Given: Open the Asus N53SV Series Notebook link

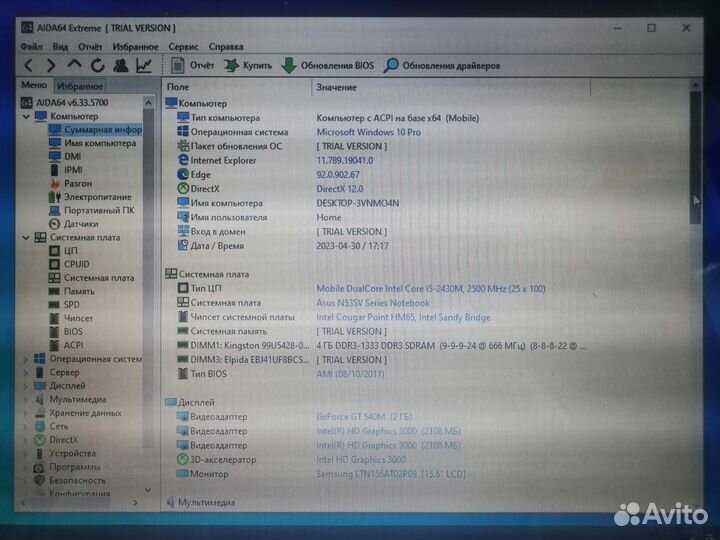Looking at the screenshot, I should point(373,303).
